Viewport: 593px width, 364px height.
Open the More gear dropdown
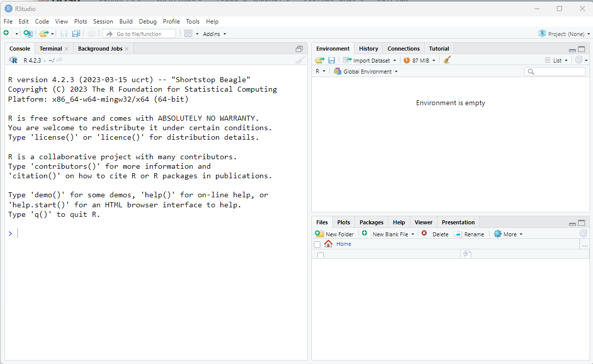(x=508, y=234)
